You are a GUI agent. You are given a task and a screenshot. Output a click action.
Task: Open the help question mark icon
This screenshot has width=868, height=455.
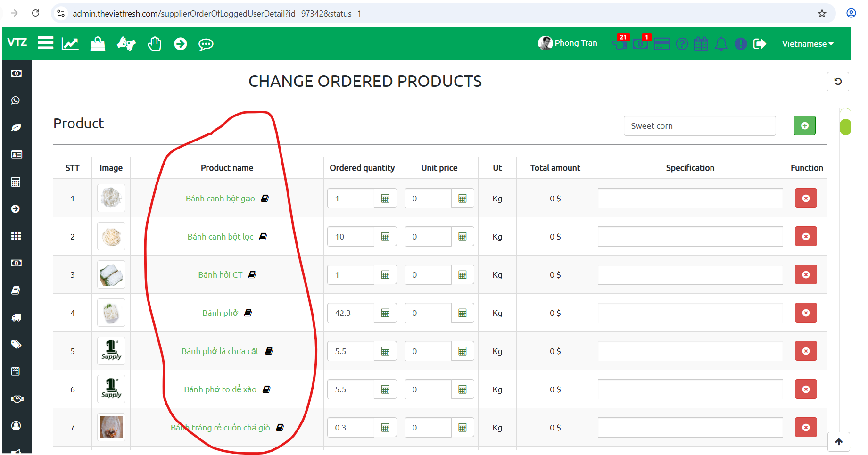point(682,44)
